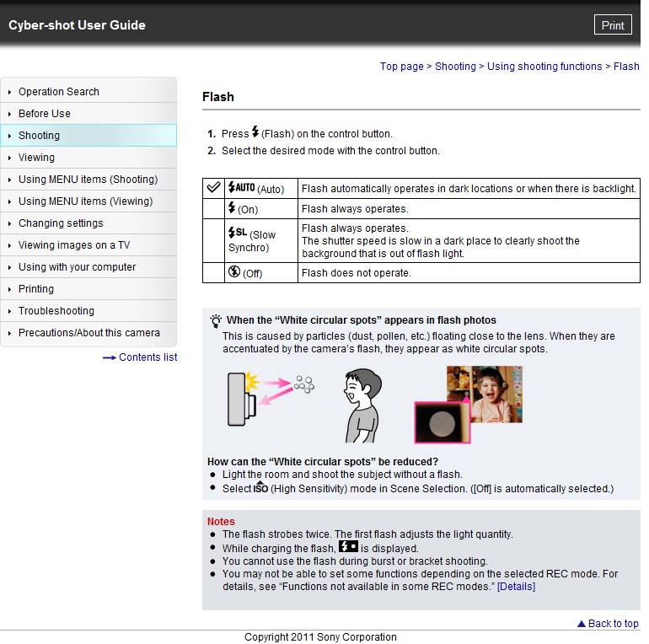Click the ISO High Sensitivity icon
This screenshot has width=649, height=644.
(261, 488)
